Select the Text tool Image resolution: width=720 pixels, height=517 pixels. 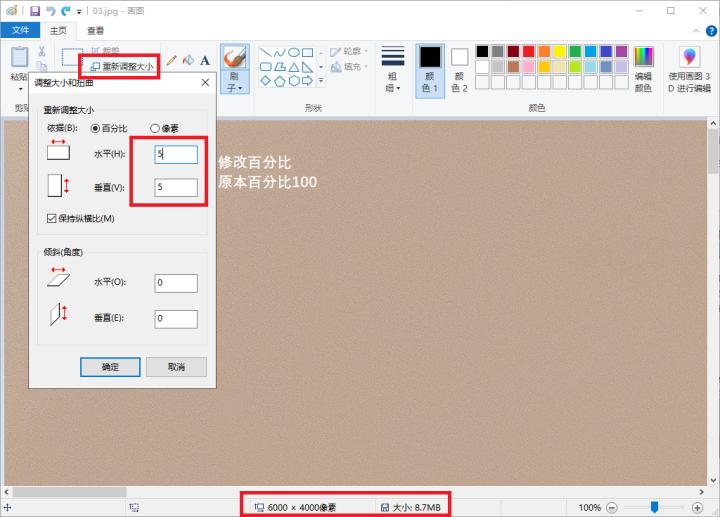click(x=204, y=61)
